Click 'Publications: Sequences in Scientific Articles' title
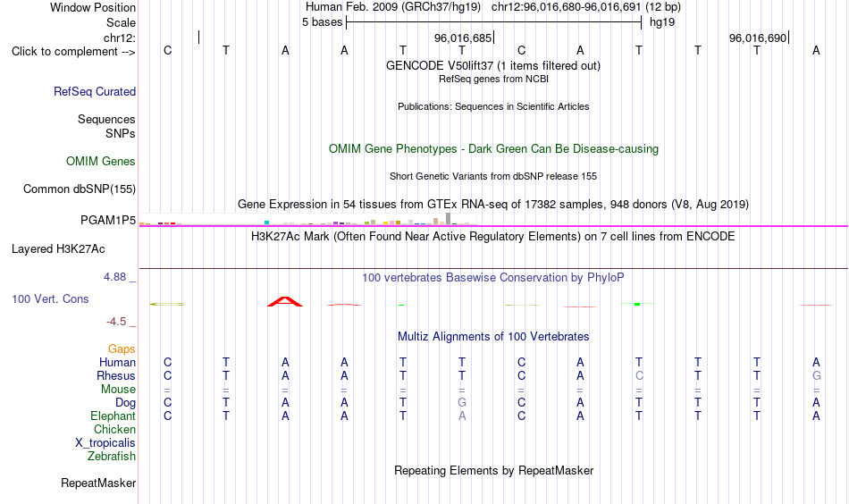 (493, 106)
